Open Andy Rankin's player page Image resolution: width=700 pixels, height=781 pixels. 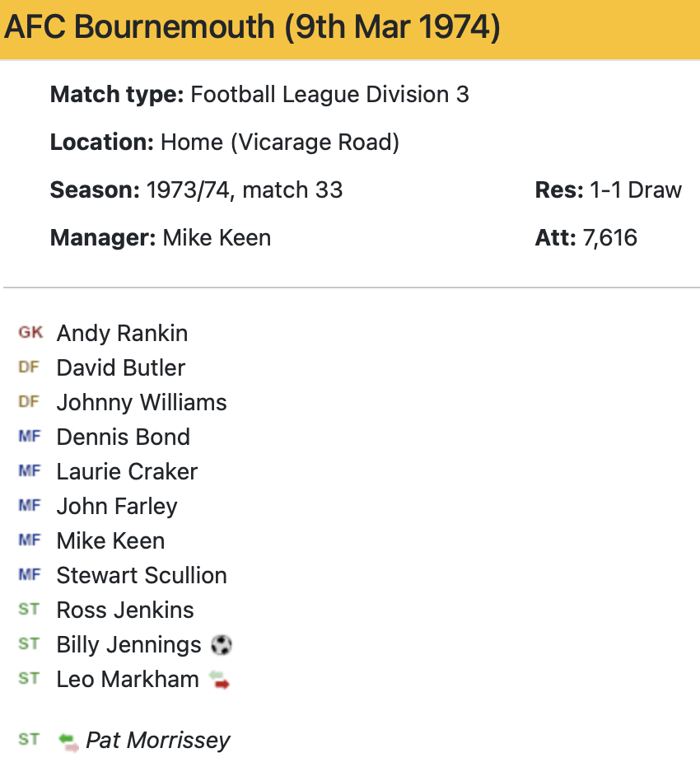(x=122, y=333)
